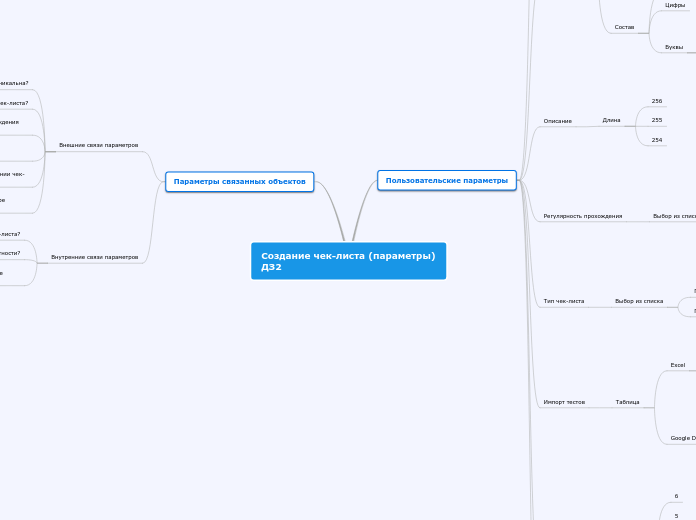Select the 'Описание' branch node

[558, 121]
